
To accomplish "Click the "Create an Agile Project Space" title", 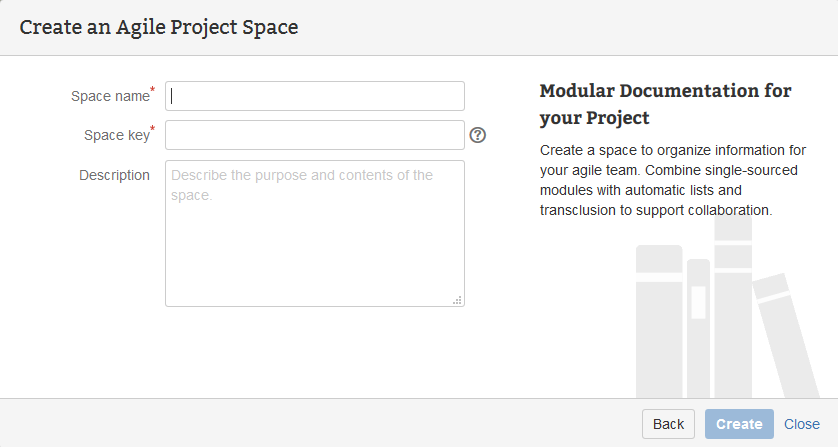I will click(159, 27).
